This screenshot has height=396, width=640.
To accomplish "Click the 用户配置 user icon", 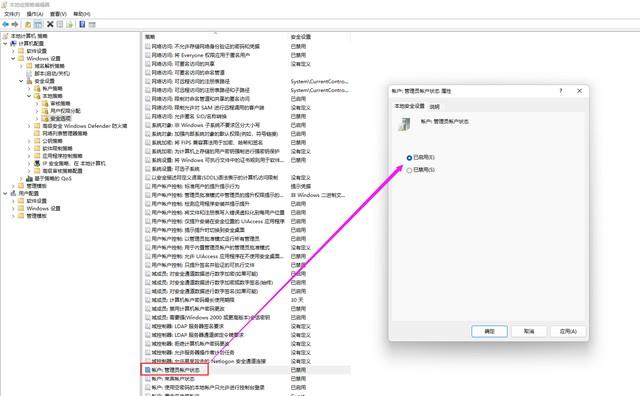I will coord(13,193).
